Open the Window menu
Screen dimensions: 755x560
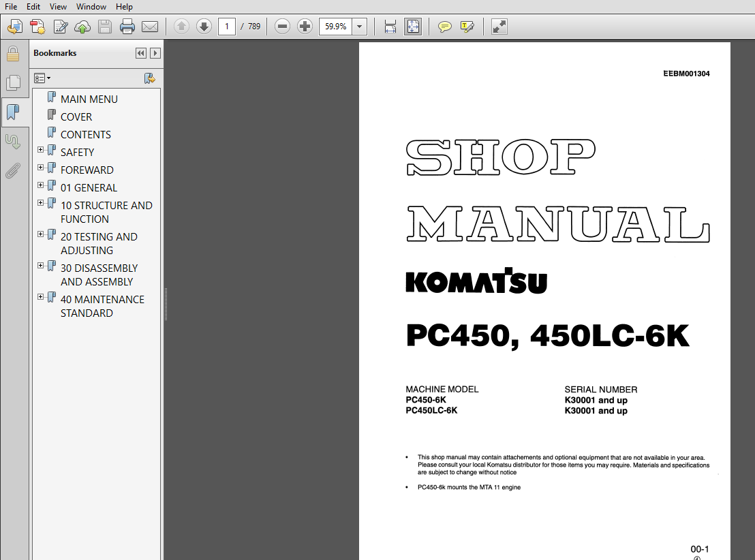91,6
